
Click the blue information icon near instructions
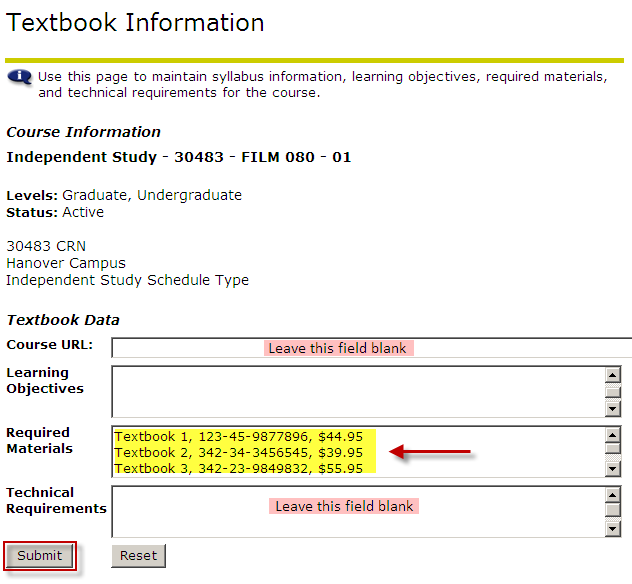[x=19, y=77]
